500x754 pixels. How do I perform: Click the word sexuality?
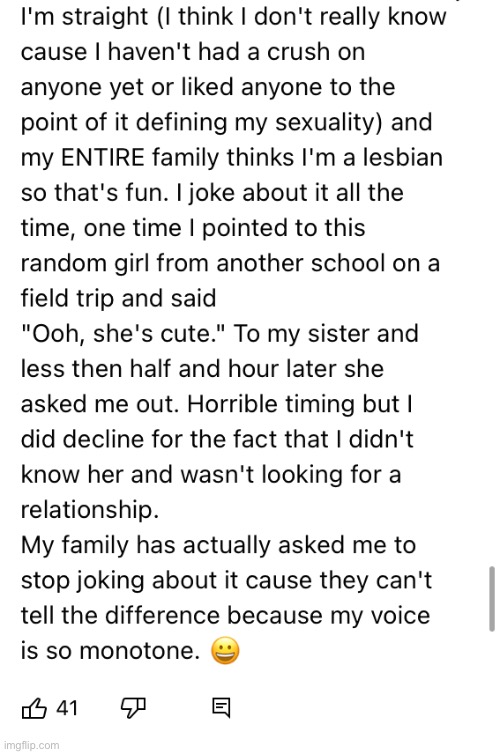pos(329,123)
